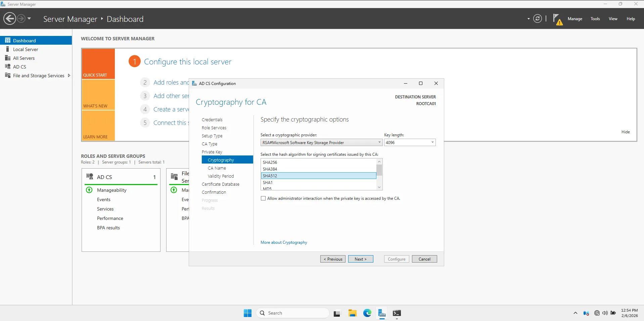
Task: Click the Dashboard icon in the sidebar
Action: pos(8,40)
